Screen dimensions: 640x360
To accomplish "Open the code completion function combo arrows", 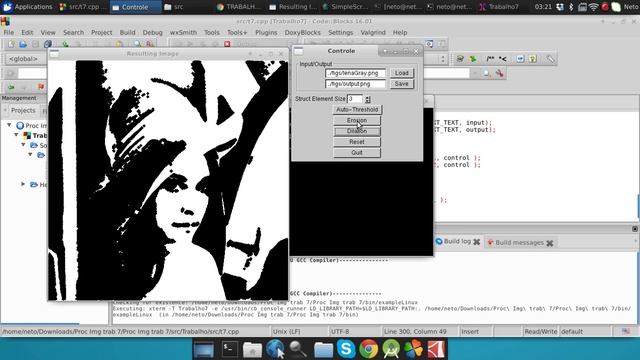I will pos(443,59).
